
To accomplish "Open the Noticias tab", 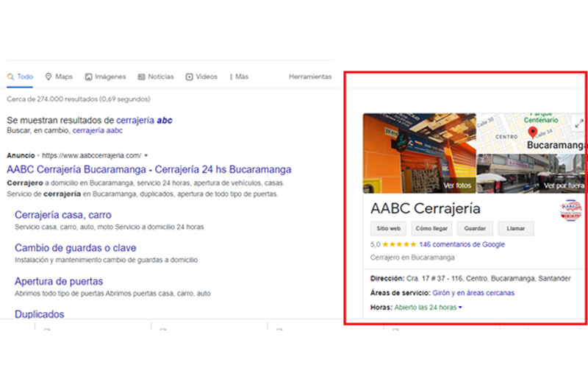I will click(156, 77).
